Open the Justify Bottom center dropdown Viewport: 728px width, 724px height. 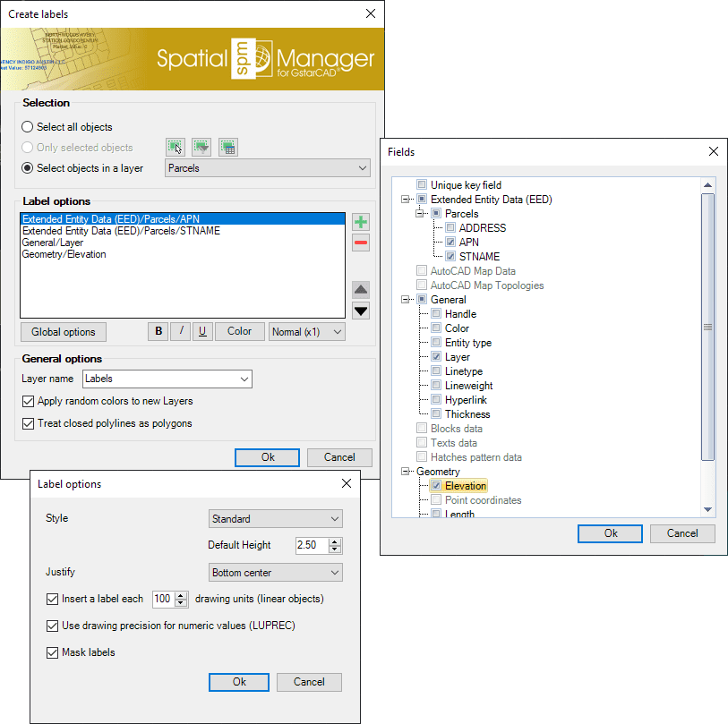[x=274, y=572]
